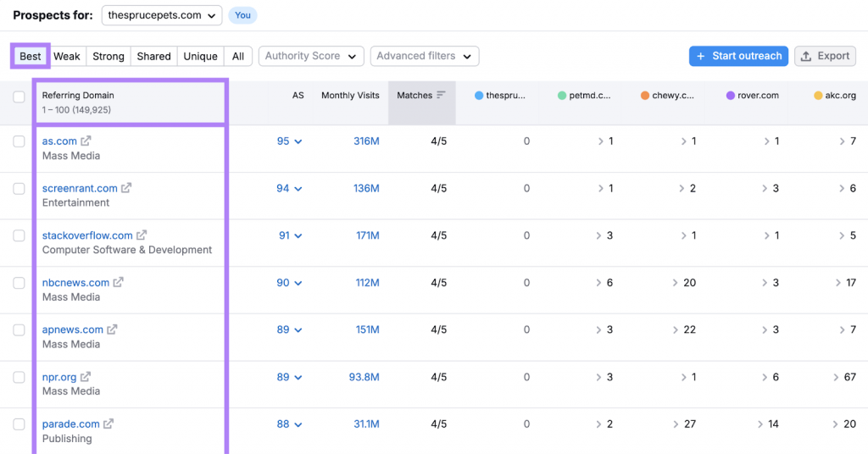Open external link icon next to nbcnews.com

click(119, 283)
